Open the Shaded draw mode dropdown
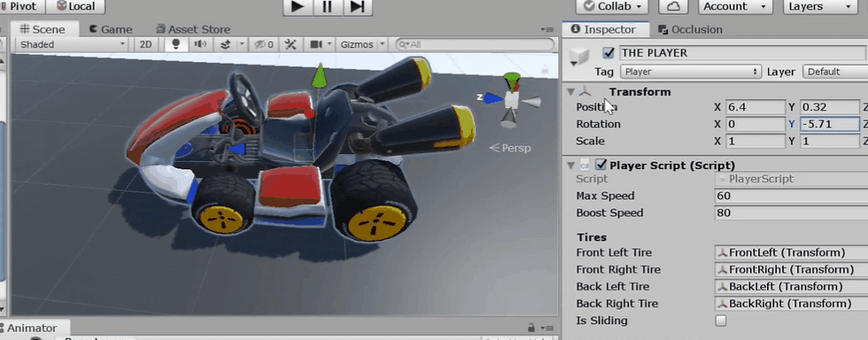This screenshot has height=340, width=868. click(73, 44)
